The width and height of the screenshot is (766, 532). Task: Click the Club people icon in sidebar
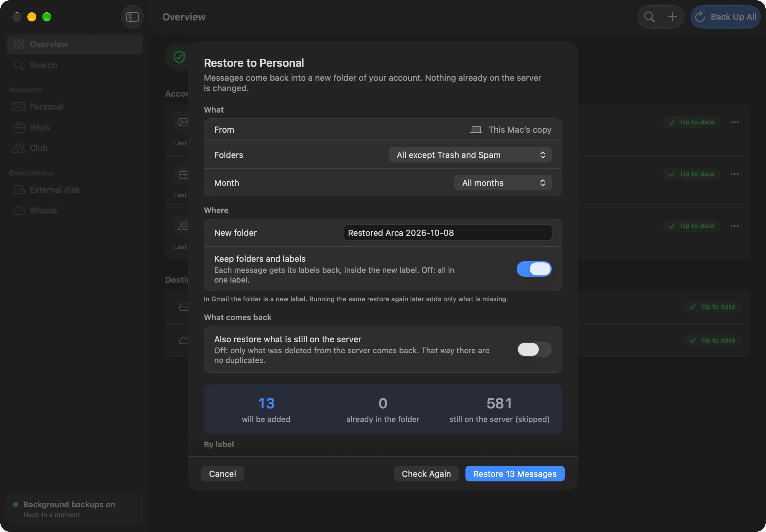(19, 148)
